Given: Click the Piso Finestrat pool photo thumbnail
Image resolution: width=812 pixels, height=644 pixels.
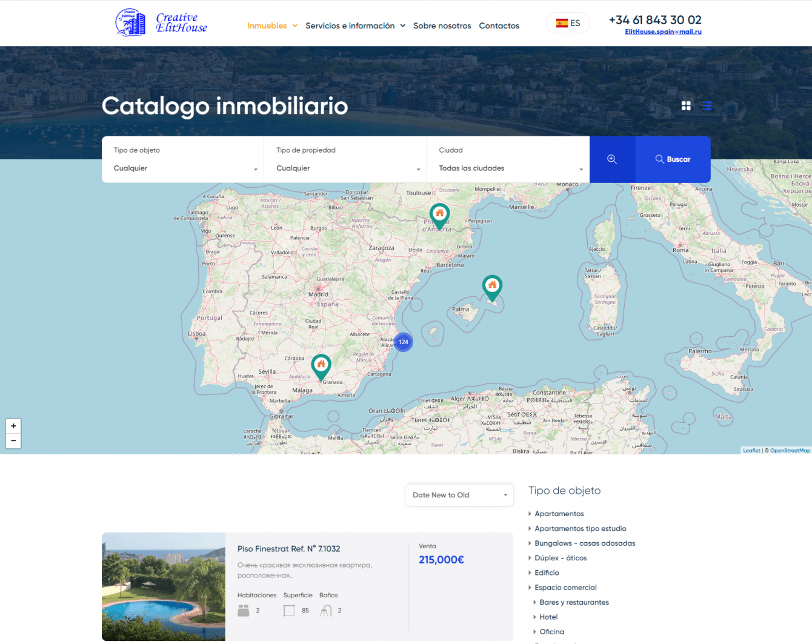Looking at the screenshot, I should click(164, 586).
